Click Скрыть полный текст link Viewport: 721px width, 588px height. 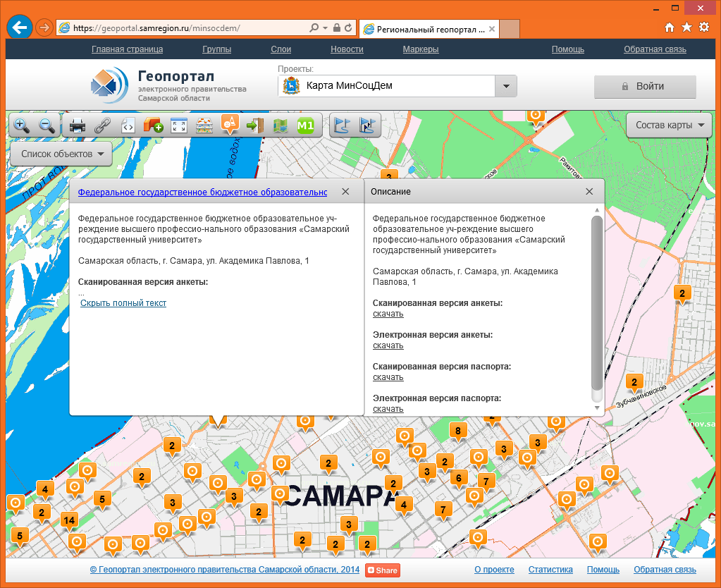(x=123, y=302)
